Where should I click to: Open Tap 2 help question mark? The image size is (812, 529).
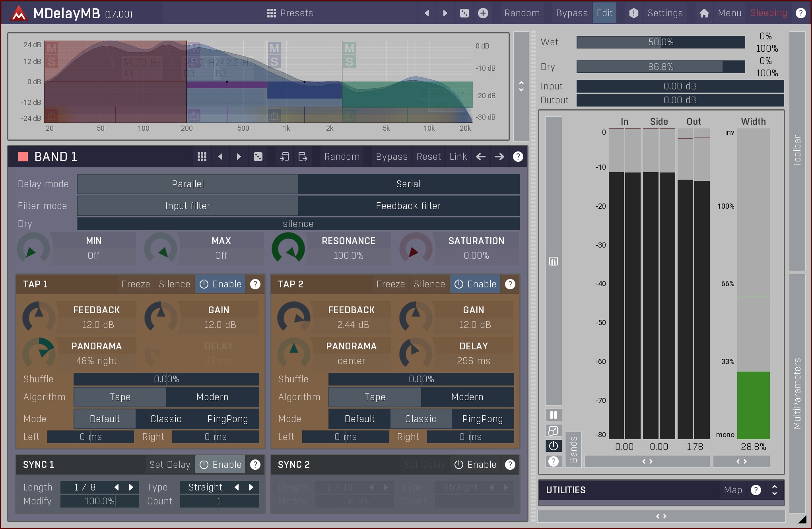(x=510, y=284)
